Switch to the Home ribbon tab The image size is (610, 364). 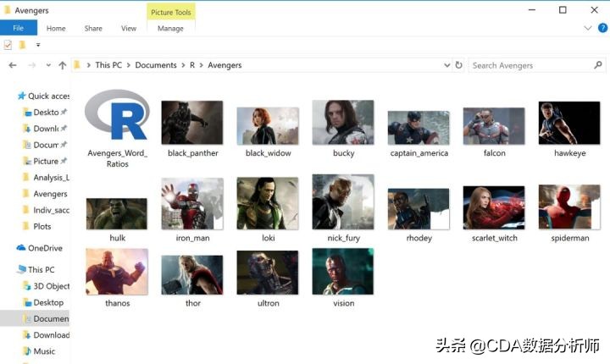(56, 29)
